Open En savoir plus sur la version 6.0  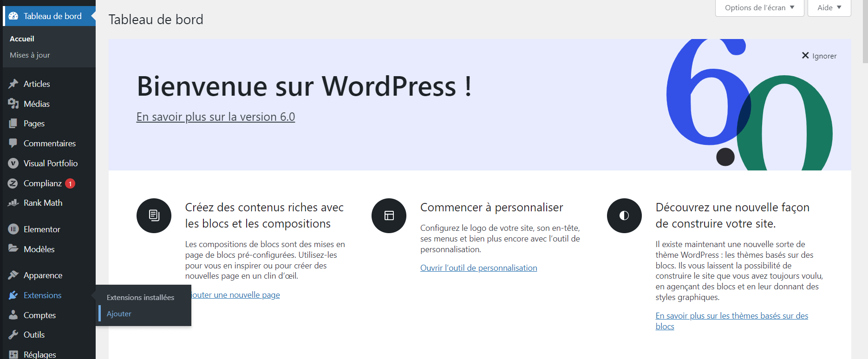tap(215, 117)
